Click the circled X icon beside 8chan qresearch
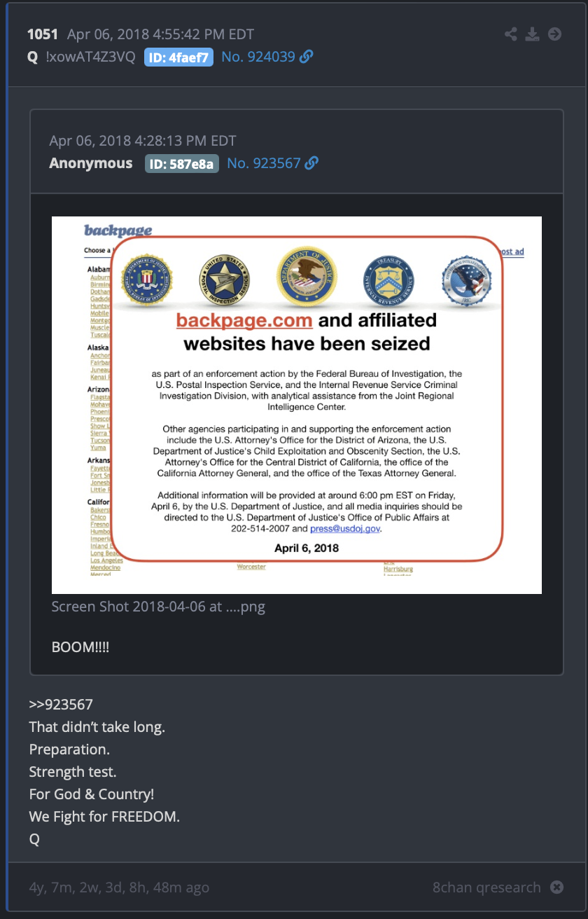588x919 pixels. [x=556, y=887]
